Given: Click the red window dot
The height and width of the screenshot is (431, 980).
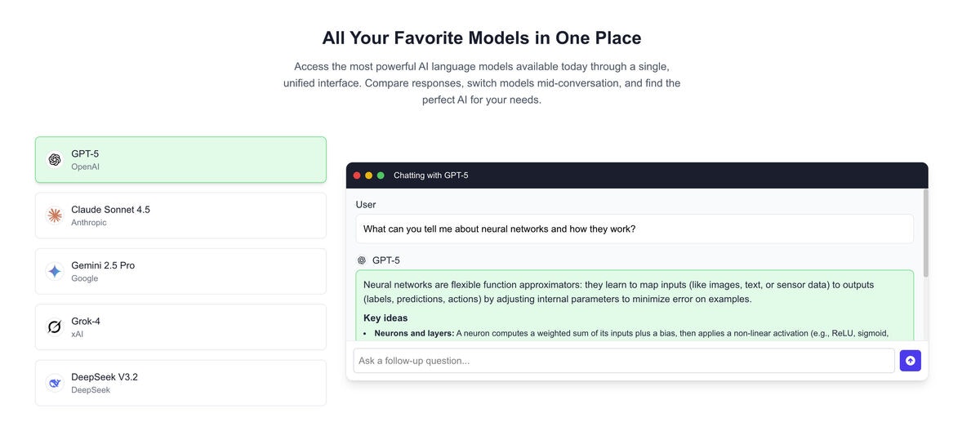Looking at the screenshot, I should point(357,176).
